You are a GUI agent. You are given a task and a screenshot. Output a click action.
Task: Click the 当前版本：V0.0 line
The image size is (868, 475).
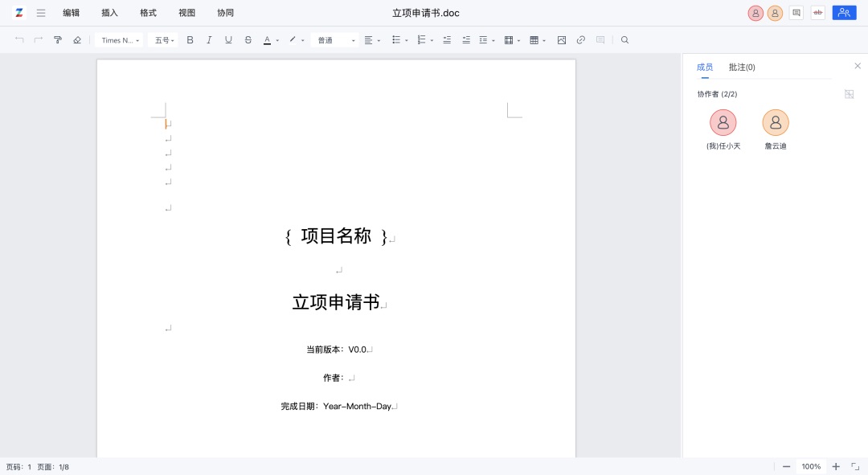click(337, 350)
